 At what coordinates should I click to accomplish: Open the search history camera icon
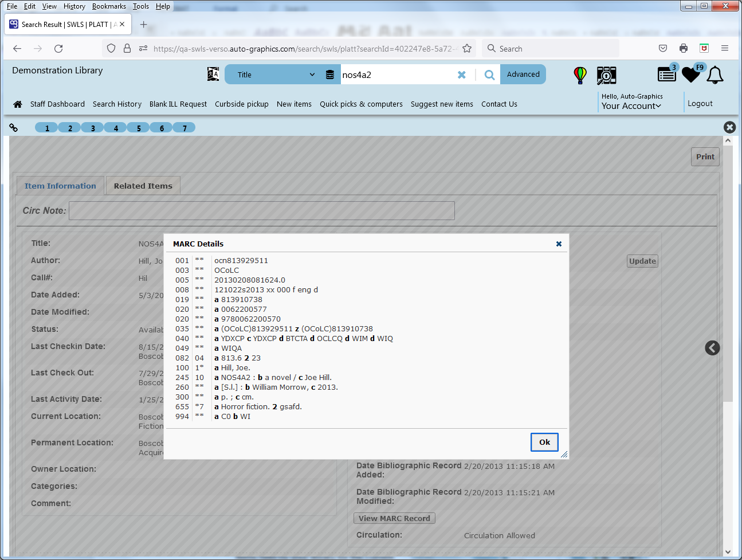606,75
